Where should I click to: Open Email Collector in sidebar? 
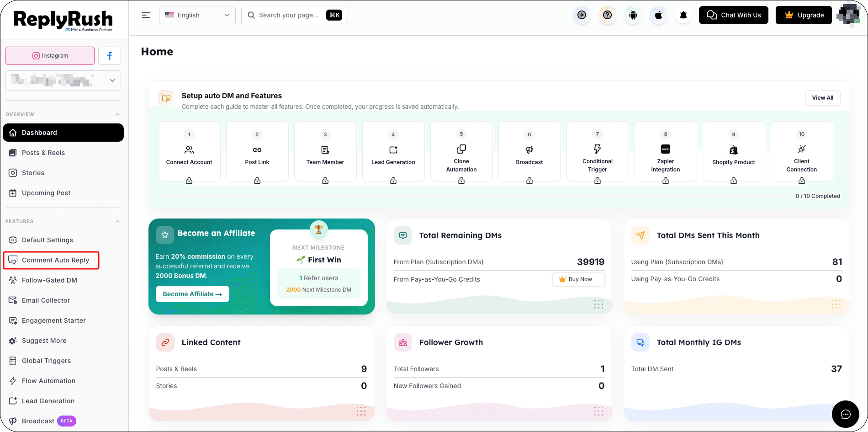[x=64, y=300]
